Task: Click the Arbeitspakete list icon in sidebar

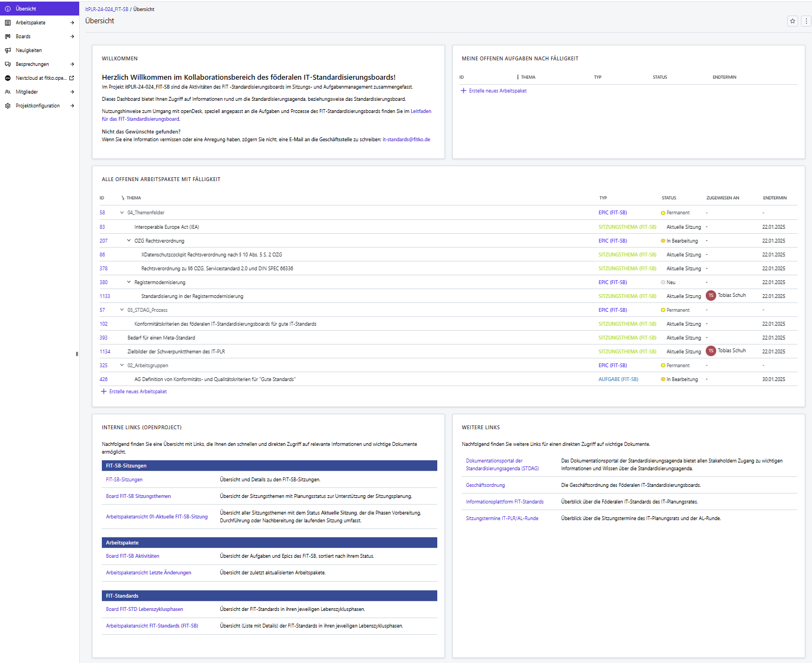Action: [x=8, y=23]
